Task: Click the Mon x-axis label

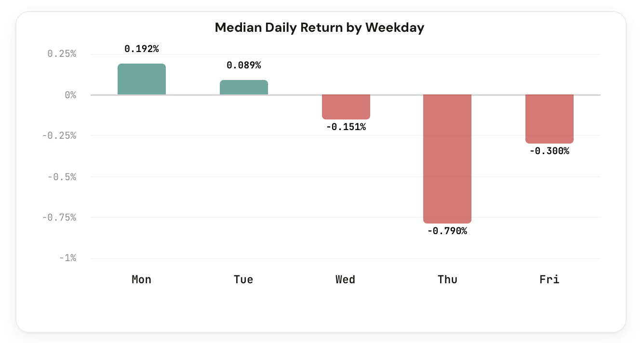Action: (x=142, y=279)
